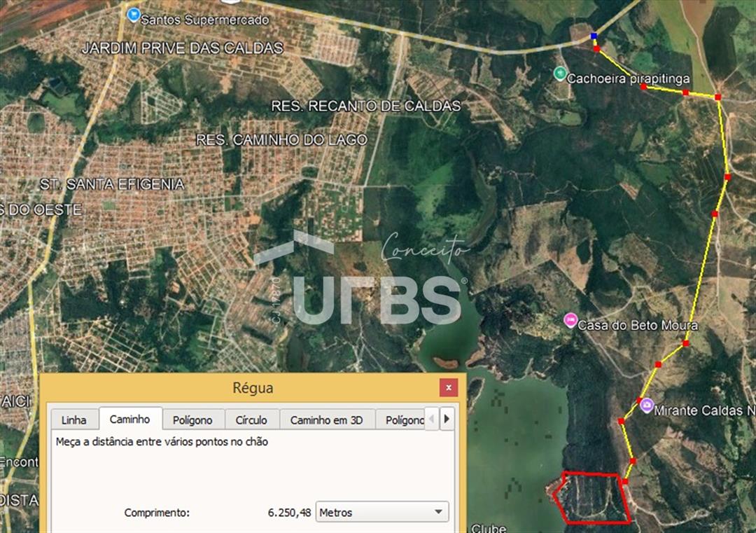The height and width of the screenshot is (533, 756).
Task: Select the Caminho tab
Action: click(130, 419)
